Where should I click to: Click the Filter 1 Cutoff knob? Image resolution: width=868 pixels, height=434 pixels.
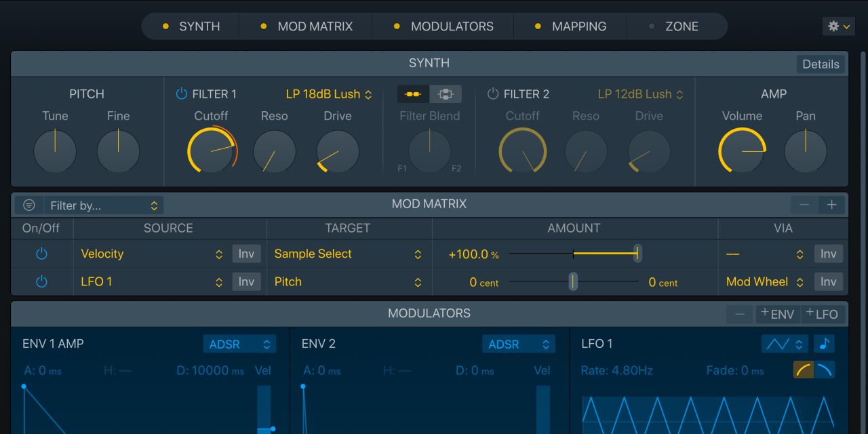pos(211,150)
